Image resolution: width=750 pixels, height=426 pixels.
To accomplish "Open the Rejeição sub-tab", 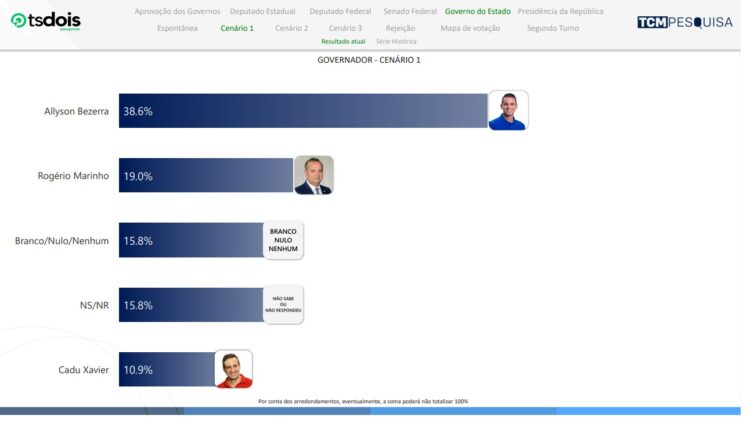I will (x=400, y=28).
